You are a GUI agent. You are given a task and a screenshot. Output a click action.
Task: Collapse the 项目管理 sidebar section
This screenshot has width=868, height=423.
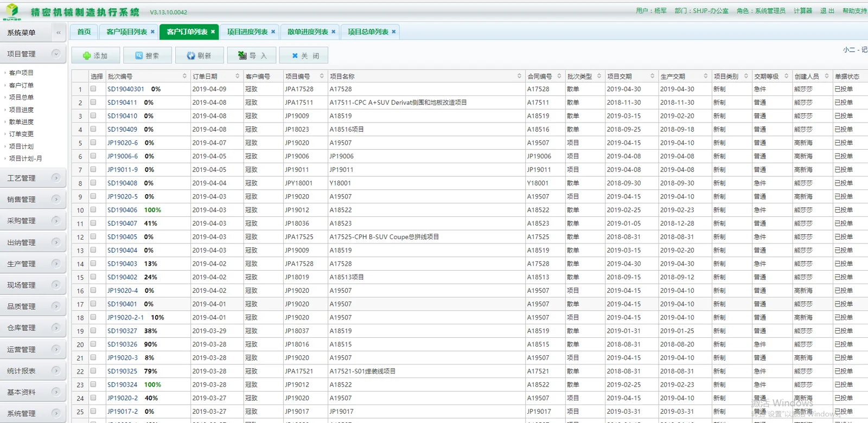click(56, 54)
